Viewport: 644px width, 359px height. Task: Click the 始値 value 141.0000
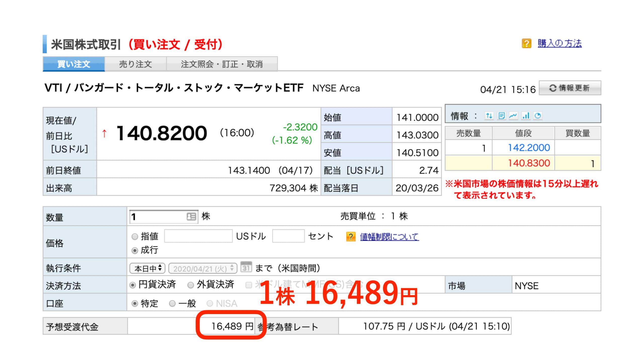(x=417, y=117)
